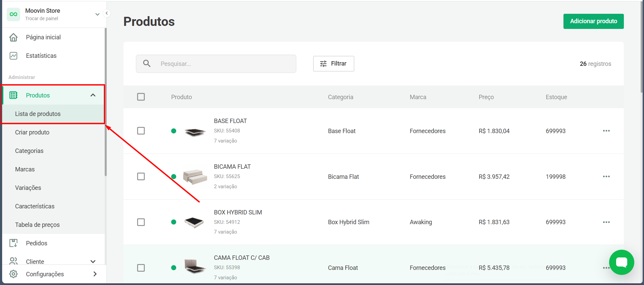Click the BOX HYBRID SLIM product thumbnail

coord(194,222)
